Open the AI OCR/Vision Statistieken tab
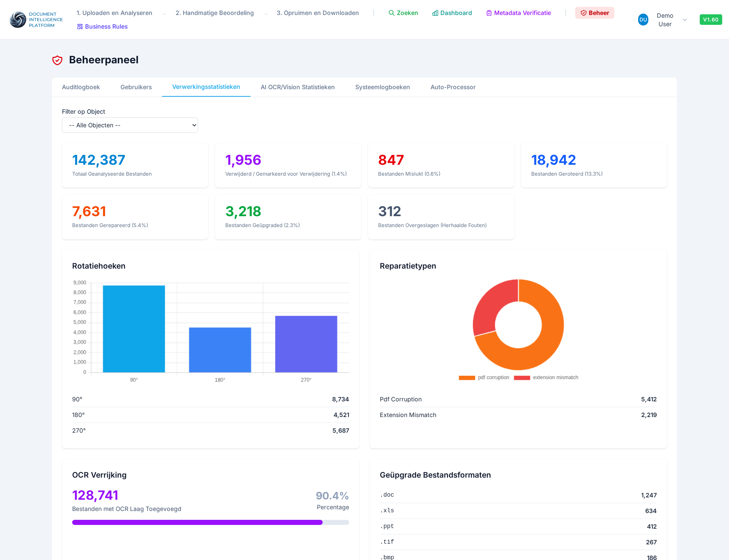Viewport: 729px width, 560px height. click(x=297, y=87)
